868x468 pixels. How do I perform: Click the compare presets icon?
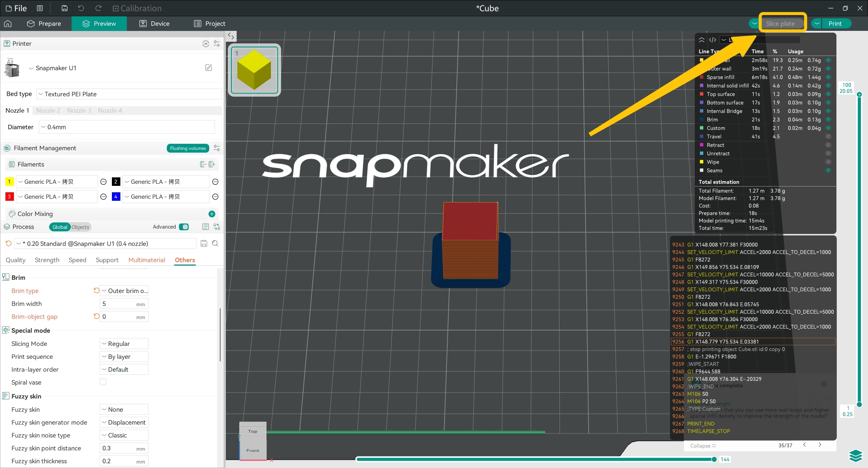[x=217, y=227]
